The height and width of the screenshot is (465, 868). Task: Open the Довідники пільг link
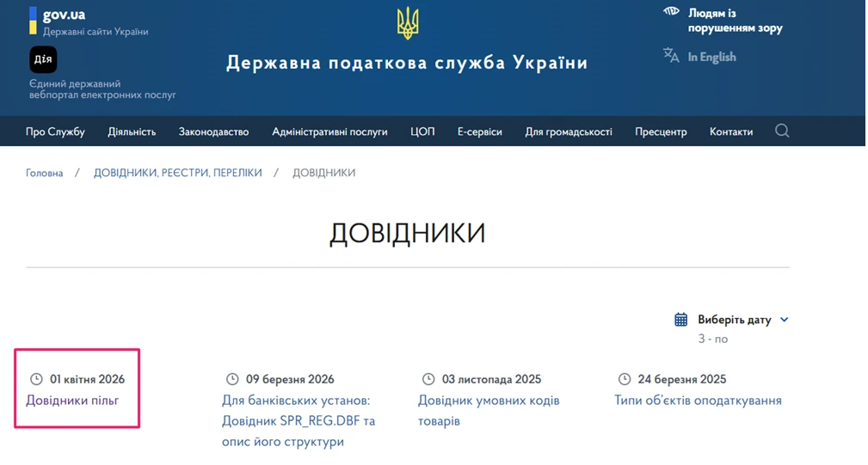[x=72, y=401]
